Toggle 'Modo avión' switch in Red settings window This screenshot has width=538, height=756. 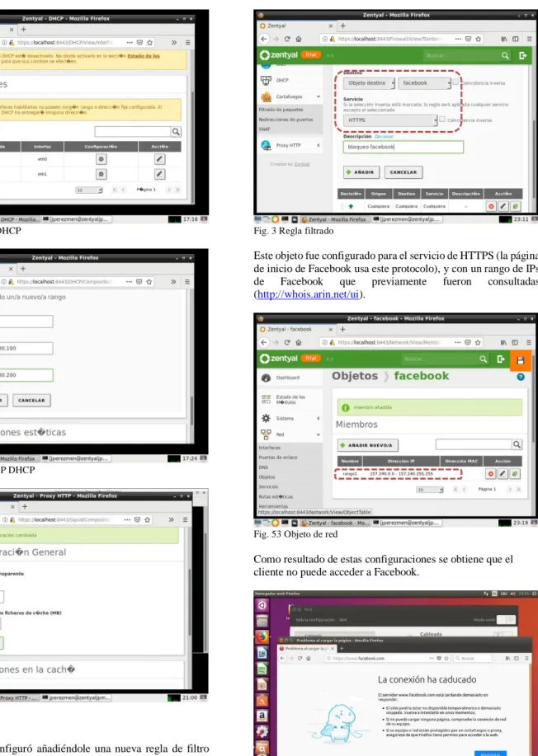pos(506,619)
